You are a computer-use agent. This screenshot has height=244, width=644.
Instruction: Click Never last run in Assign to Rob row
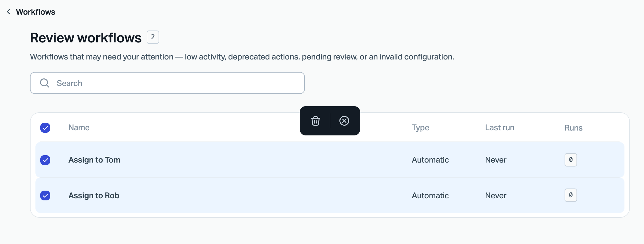pos(496,196)
